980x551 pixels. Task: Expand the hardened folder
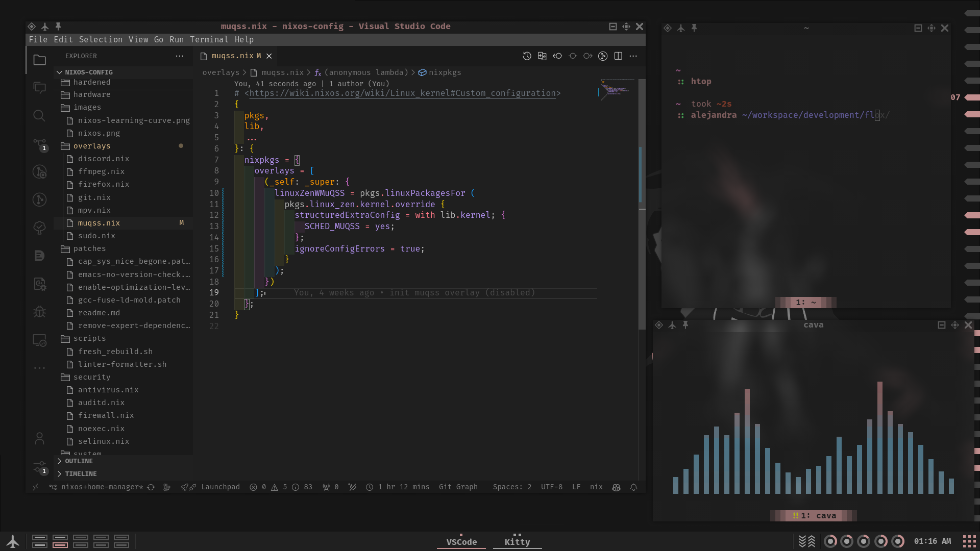(x=124, y=82)
